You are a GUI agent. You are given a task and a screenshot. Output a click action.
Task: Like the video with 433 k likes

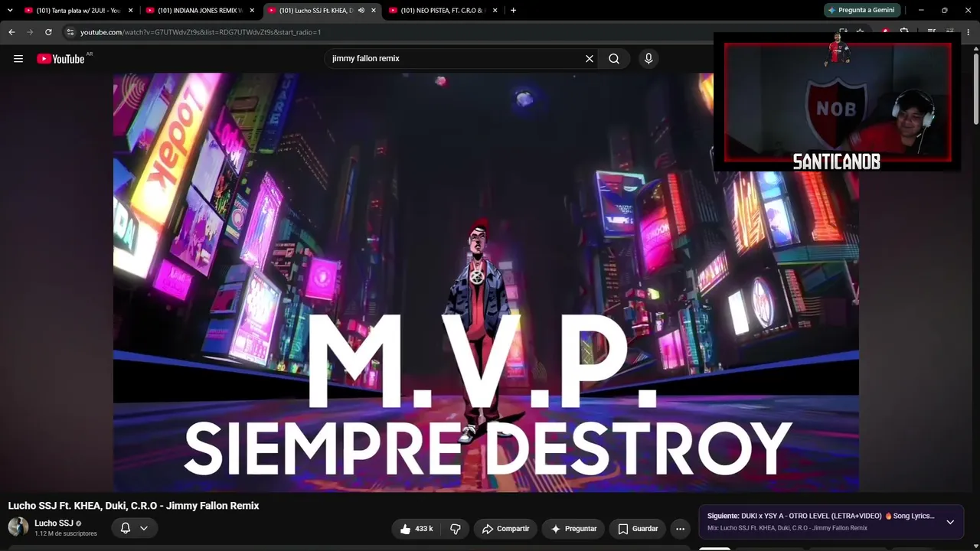[416, 529]
